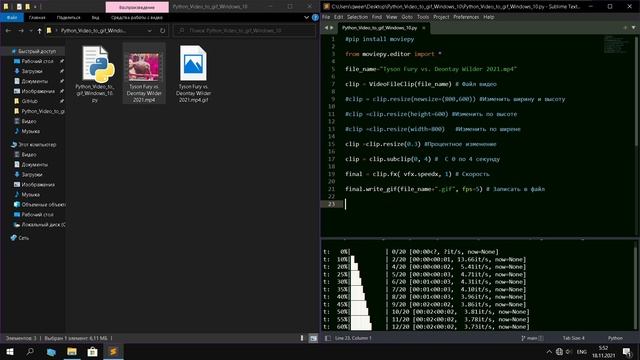Select Быстрый доступ in navigation pane
The image size is (640, 360).
(x=37, y=51)
